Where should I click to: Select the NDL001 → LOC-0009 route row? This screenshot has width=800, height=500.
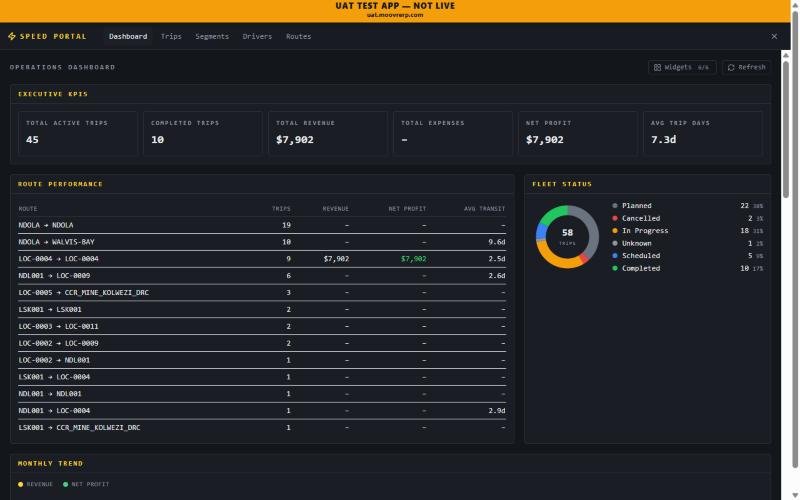[x=262, y=276]
